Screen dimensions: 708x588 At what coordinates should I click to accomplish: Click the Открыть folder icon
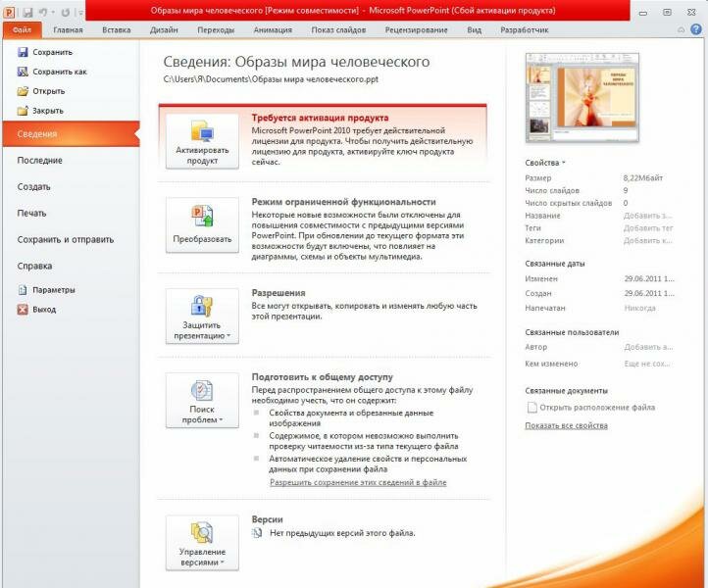[x=23, y=91]
